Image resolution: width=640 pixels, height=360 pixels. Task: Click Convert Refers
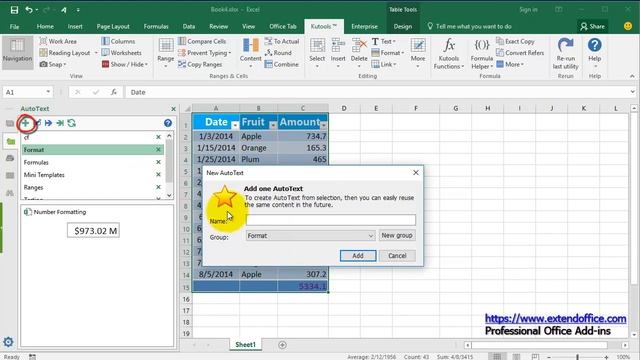pyautogui.click(x=520, y=53)
